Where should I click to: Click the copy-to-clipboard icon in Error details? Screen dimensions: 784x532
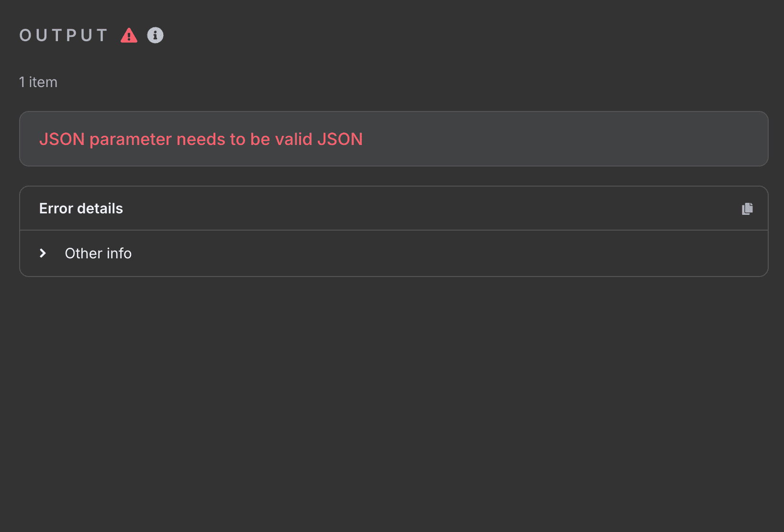point(747,208)
